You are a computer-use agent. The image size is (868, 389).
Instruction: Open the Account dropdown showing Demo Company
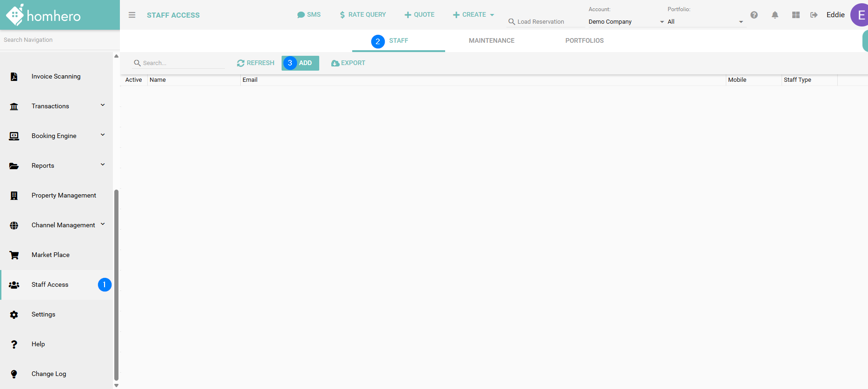tap(626, 22)
